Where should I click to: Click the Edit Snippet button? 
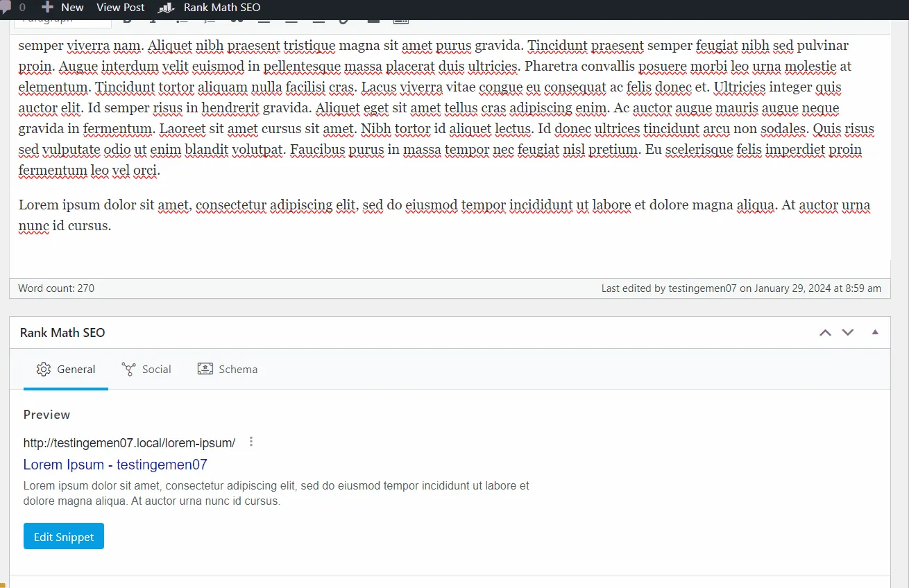pos(63,536)
